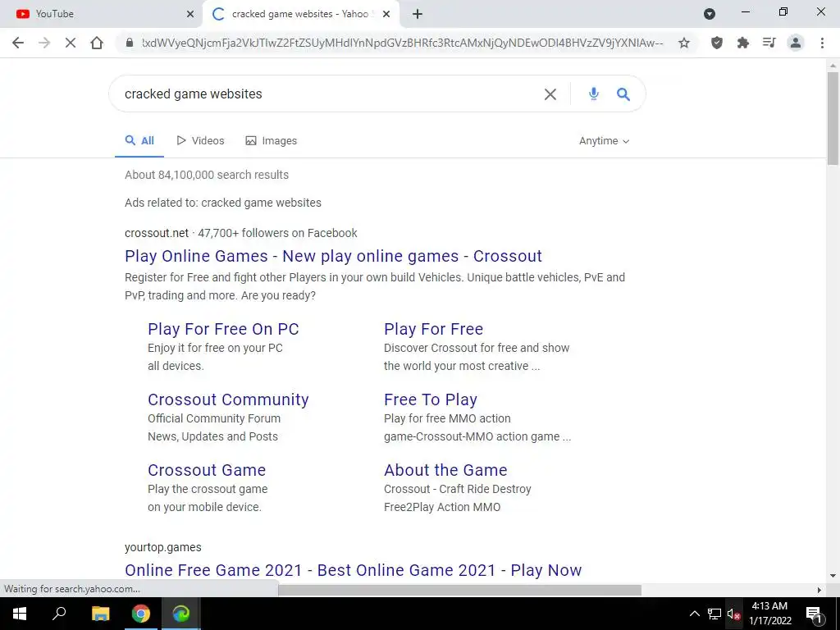Image resolution: width=840 pixels, height=630 pixels.
Task: Expand the Anytime filter dropdown
Action: pyautogui.click(x=605, y=141)
